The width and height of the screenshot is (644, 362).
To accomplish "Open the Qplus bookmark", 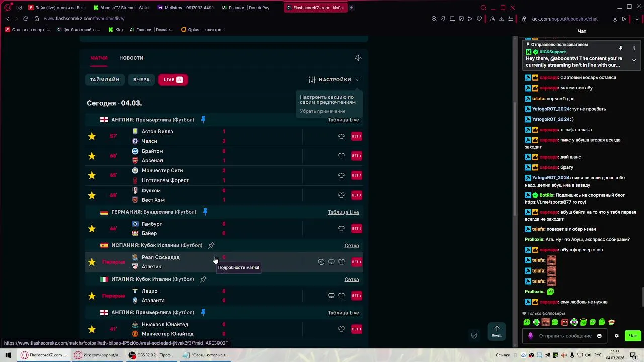I will tap(203, 30).
